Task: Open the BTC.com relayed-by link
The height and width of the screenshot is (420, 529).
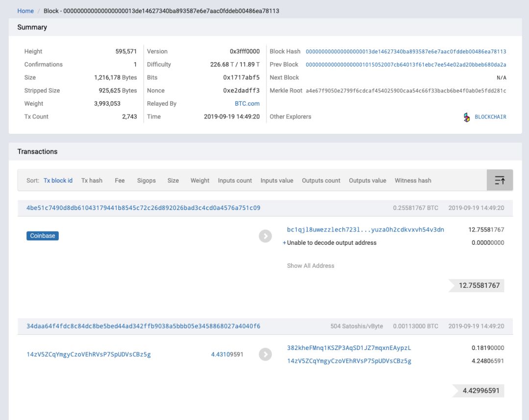Action: [x=247, y=104]
